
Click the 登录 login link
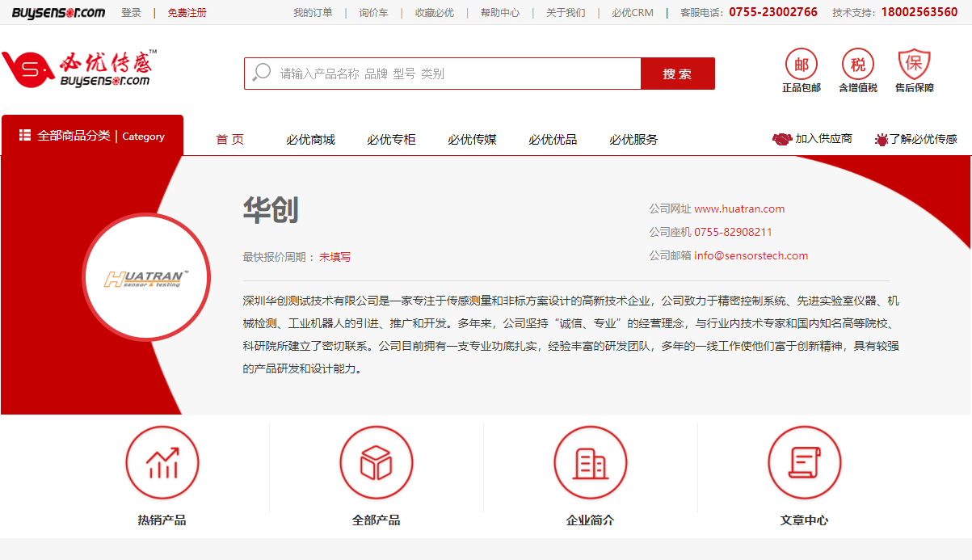tap(131, 12)
